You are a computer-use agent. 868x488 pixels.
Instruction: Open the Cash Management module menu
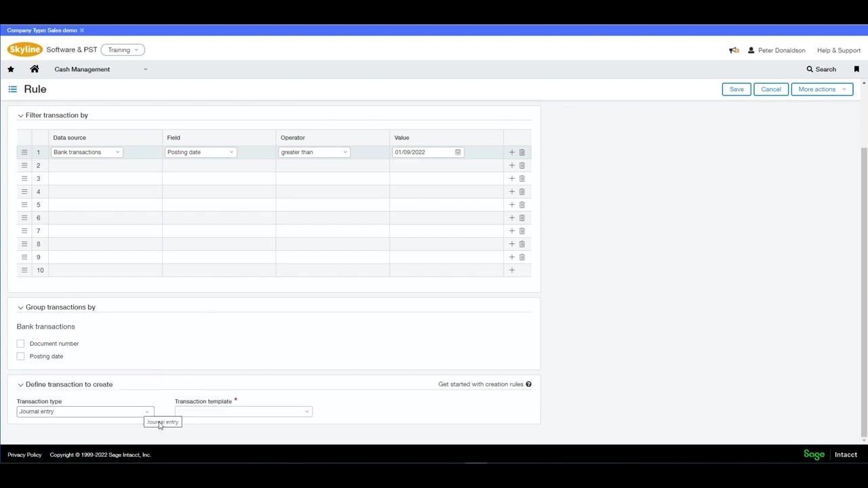click(101, 69)
